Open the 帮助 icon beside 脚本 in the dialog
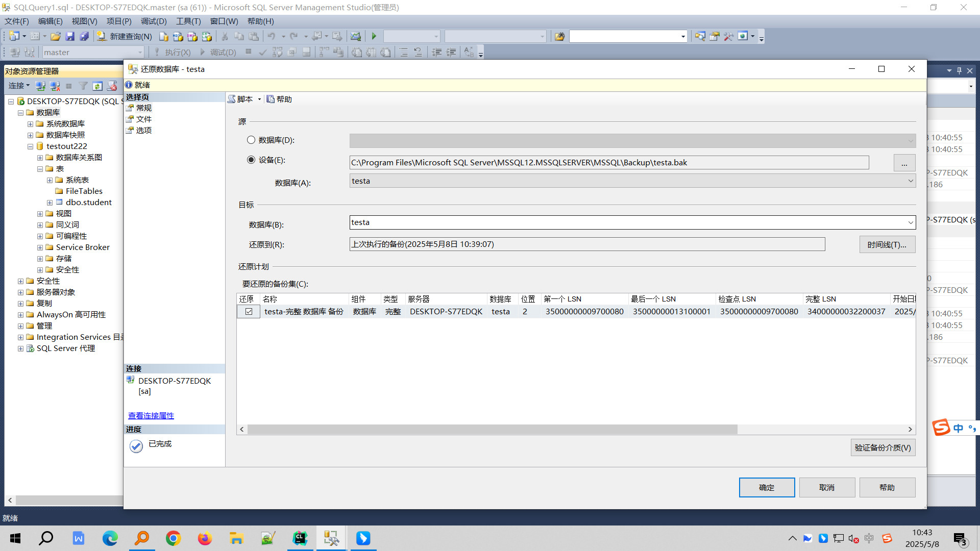This screenshot has width=980, height=551. (x=279, y=99)
